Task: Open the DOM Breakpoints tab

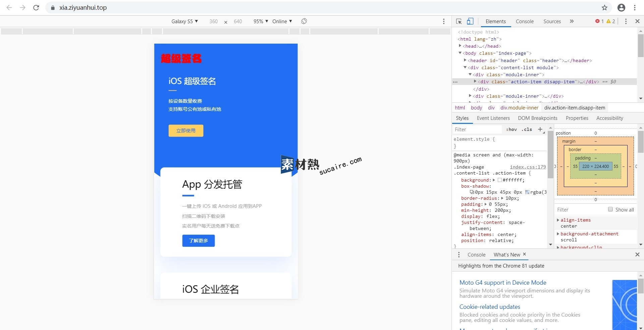Action: (x=537, y=118)
